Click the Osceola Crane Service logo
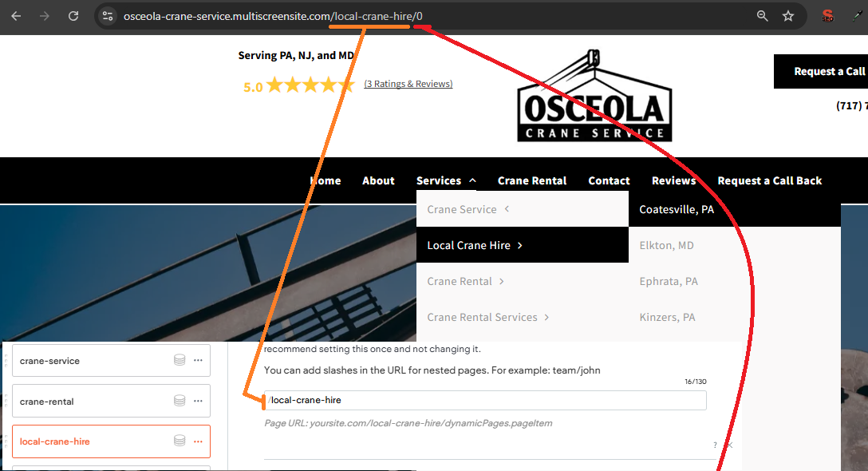Viewport: 868px width, 471px height. (x=594, y=97)
